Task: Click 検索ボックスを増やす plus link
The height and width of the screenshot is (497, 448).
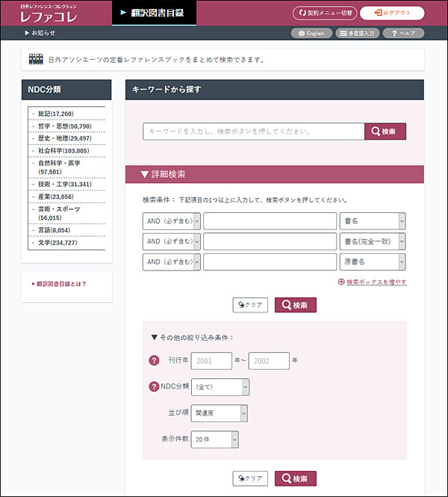Action: pyautogui.click(x=372, y=282)
